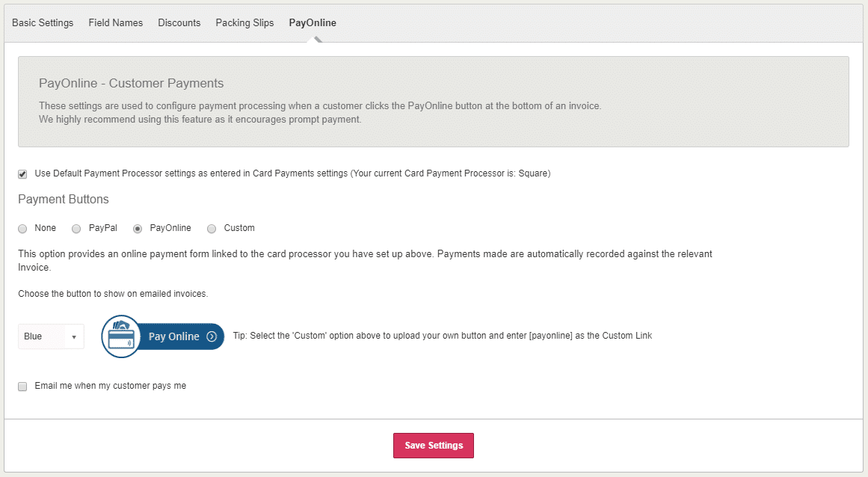Go to the Discounts tab
Viewport: 868px width, 477px height.
click(x=179, y=22)
